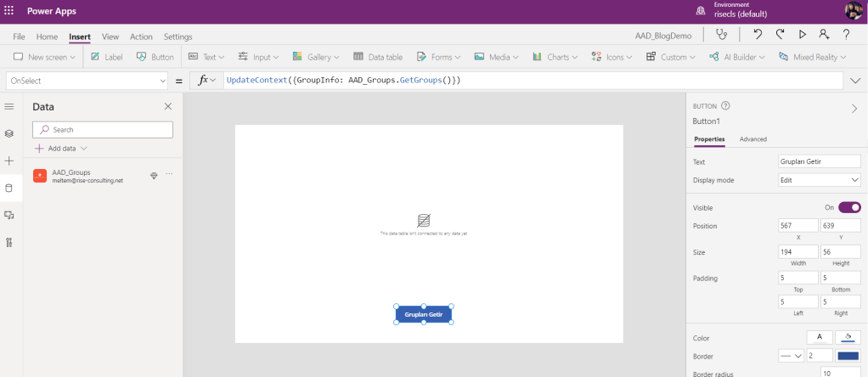Click the Search field in Data panel
The height and width of the screenshot is (377, 868).
[103, 130]
